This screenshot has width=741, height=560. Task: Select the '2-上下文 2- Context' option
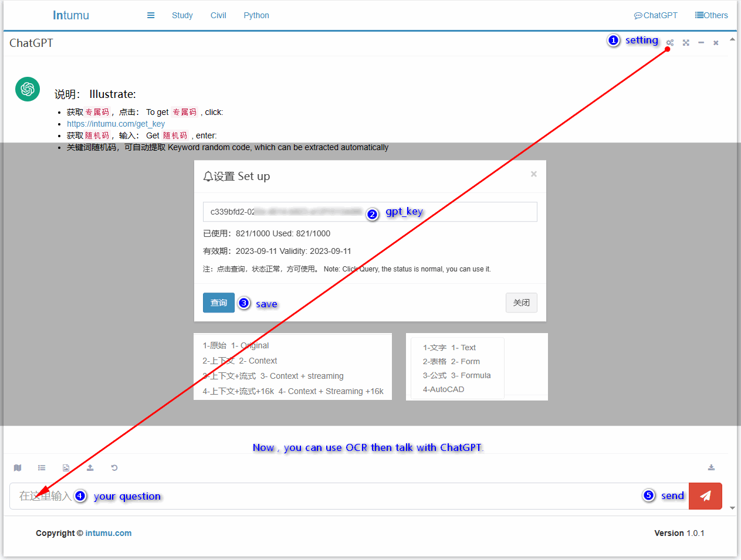tap(240, 361)
